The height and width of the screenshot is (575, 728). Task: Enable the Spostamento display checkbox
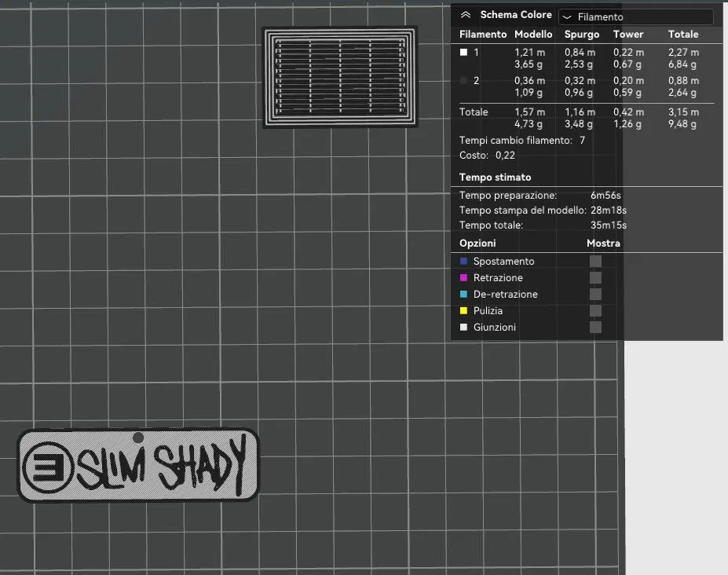(x=596, y=261)
